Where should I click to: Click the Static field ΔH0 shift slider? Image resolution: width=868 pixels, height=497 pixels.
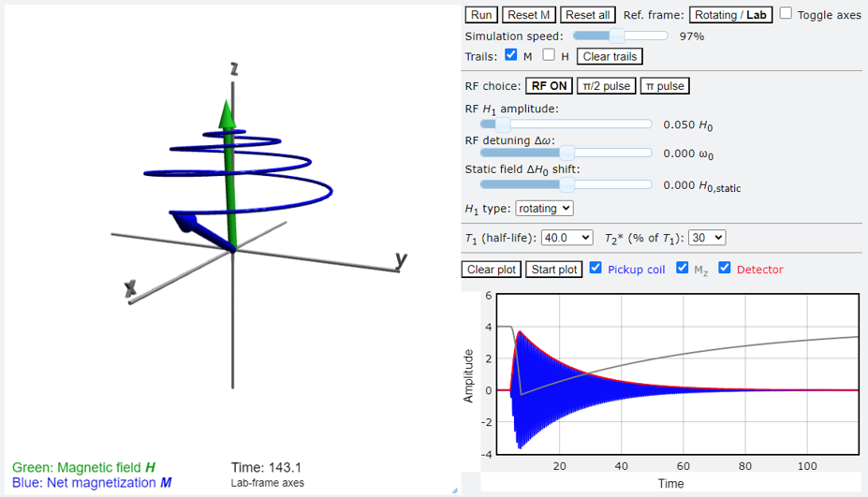pos(566,185)
